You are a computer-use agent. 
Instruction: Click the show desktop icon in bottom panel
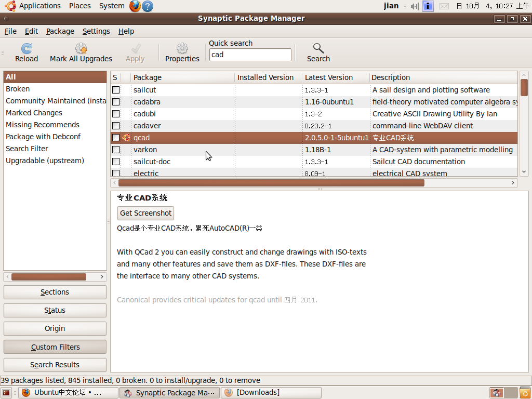click(6, 393)
